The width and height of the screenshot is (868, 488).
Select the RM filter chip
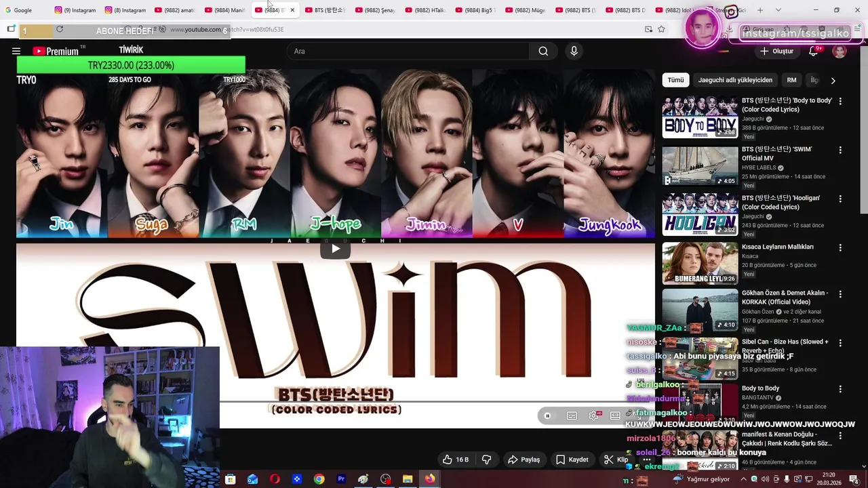point(791,80)
